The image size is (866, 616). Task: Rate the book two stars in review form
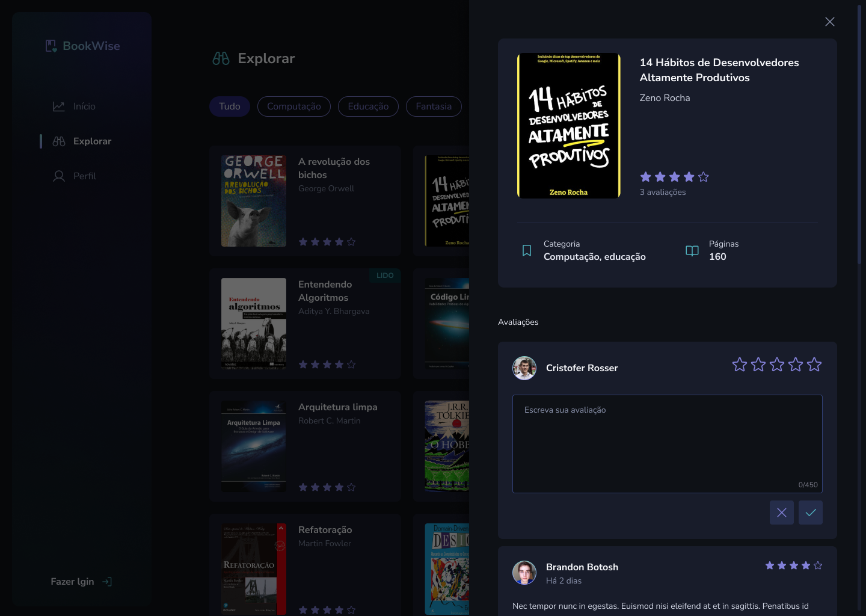coord(758,365)
